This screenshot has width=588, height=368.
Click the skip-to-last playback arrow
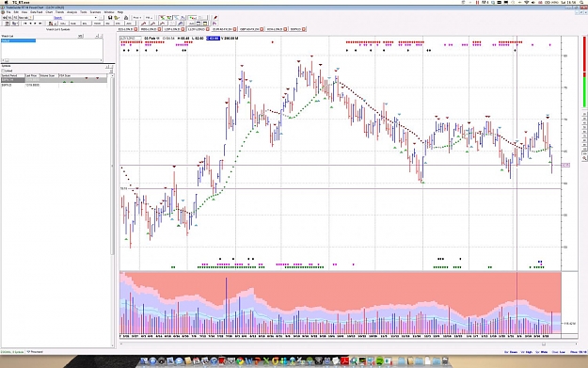(x=40, y=24)
